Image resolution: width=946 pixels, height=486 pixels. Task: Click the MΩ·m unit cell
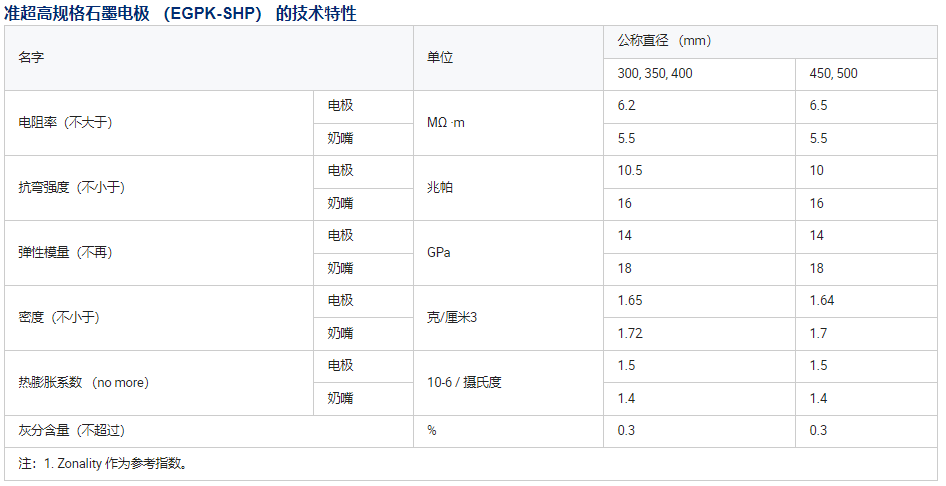tap(446, 123)
